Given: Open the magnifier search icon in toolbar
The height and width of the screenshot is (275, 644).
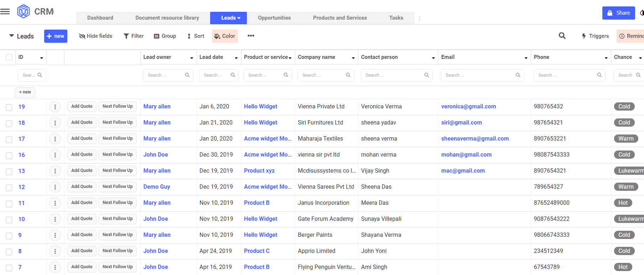Looking at the screenshot, I should click(x=562, y=36).
